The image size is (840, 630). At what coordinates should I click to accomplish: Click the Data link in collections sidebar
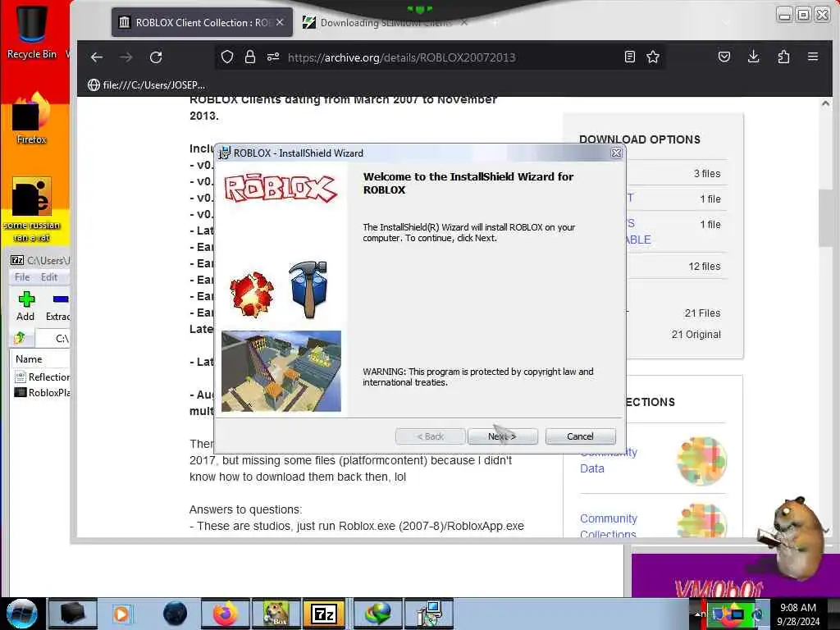point(592,468)
